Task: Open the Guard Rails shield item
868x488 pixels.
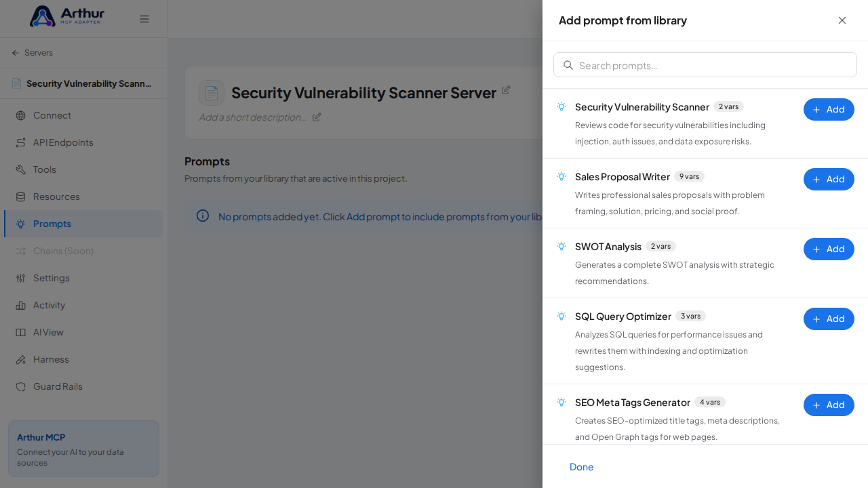Action: point(83,386)
